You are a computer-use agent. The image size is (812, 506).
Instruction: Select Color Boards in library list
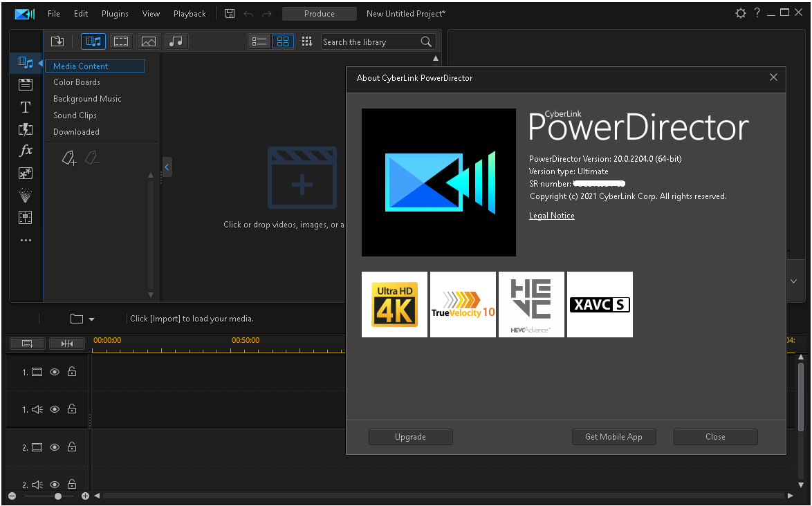77,82
